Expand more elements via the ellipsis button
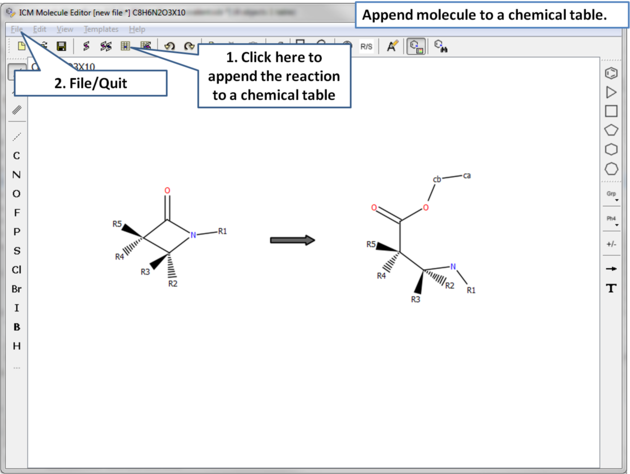630x474 pixels. click(x=17, y=366)
